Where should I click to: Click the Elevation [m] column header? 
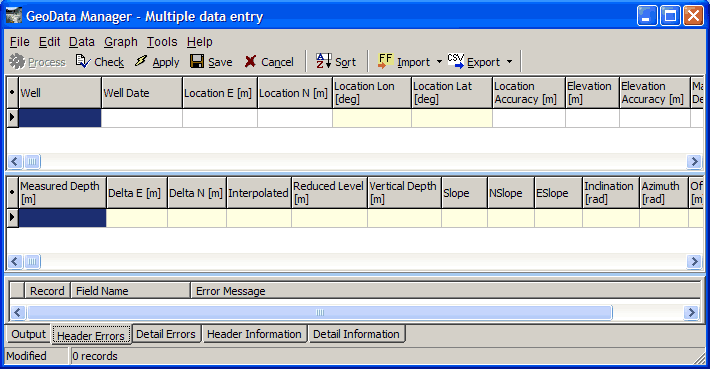click(592, 93)
